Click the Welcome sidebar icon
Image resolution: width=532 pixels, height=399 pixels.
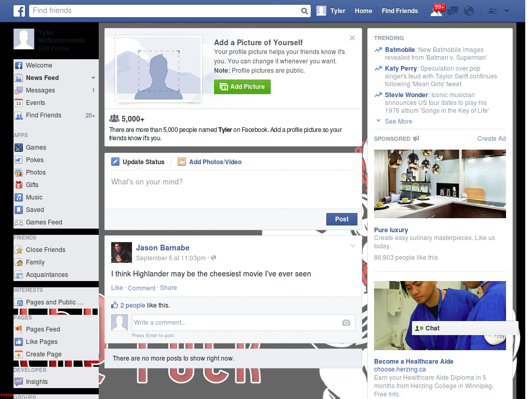19,65
